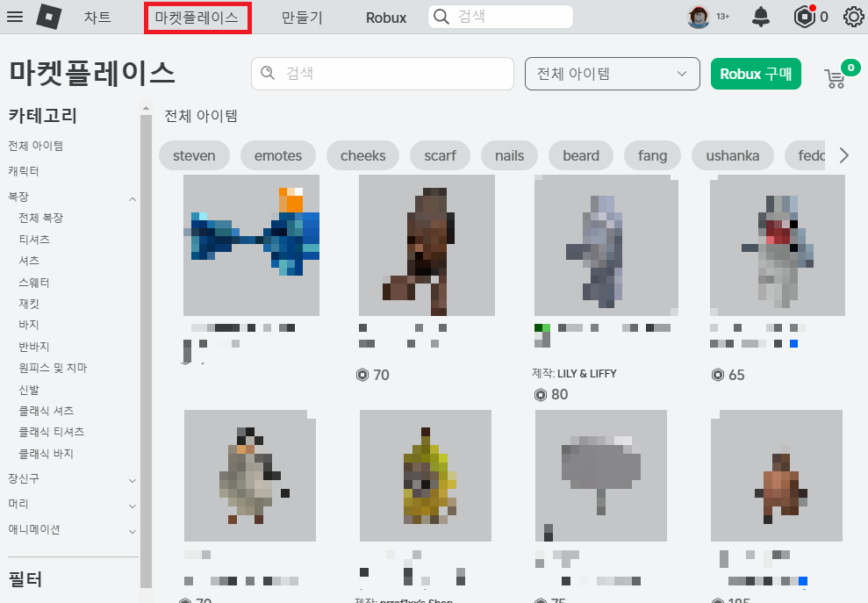
Task: Select 티셔츠 subcategory
Action: [34, 240]
